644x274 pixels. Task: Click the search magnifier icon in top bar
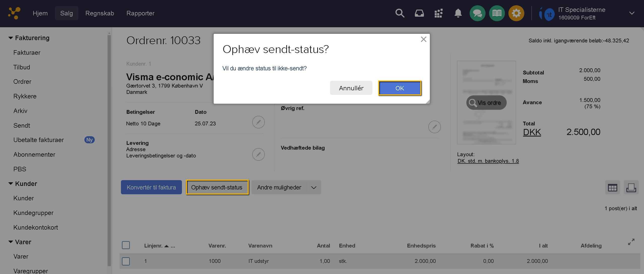400,13
